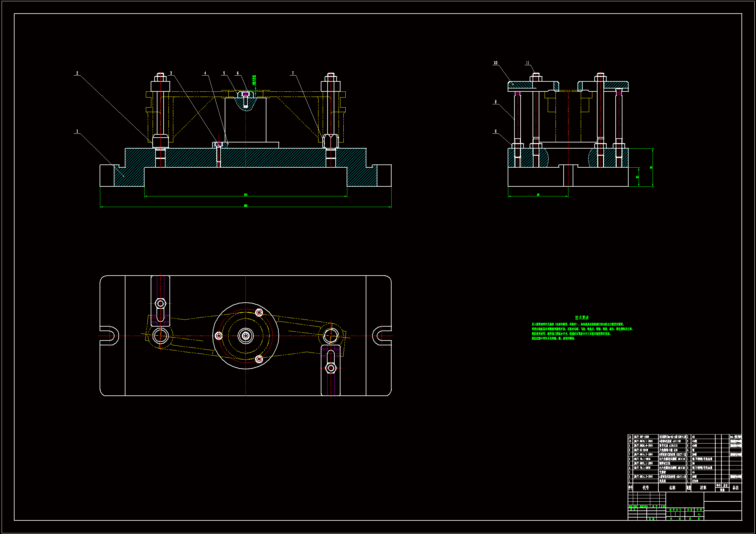756x534 pixels.
Task: Select the 代号 column header in parts list
Action: pos(646,488)
